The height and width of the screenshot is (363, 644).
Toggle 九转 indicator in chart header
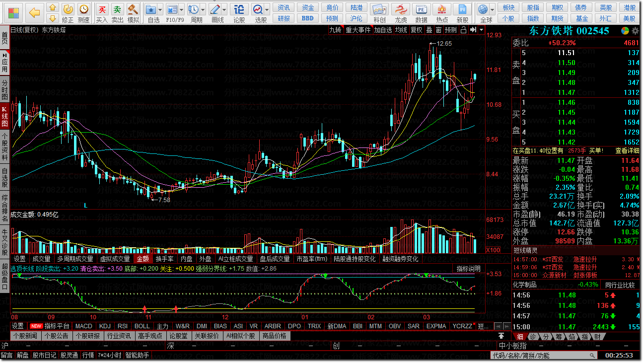[336, 30]
